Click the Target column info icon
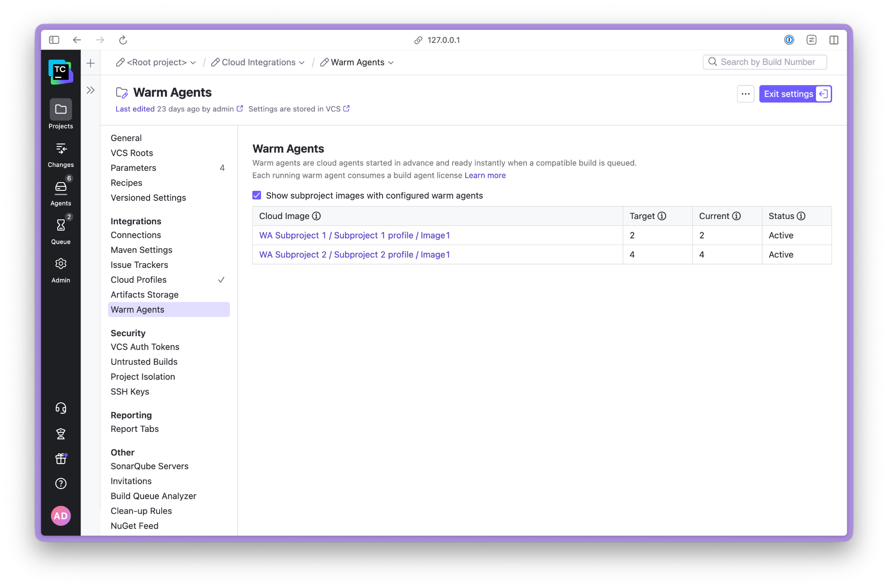 pyautogui.click(x=662, y=216)
